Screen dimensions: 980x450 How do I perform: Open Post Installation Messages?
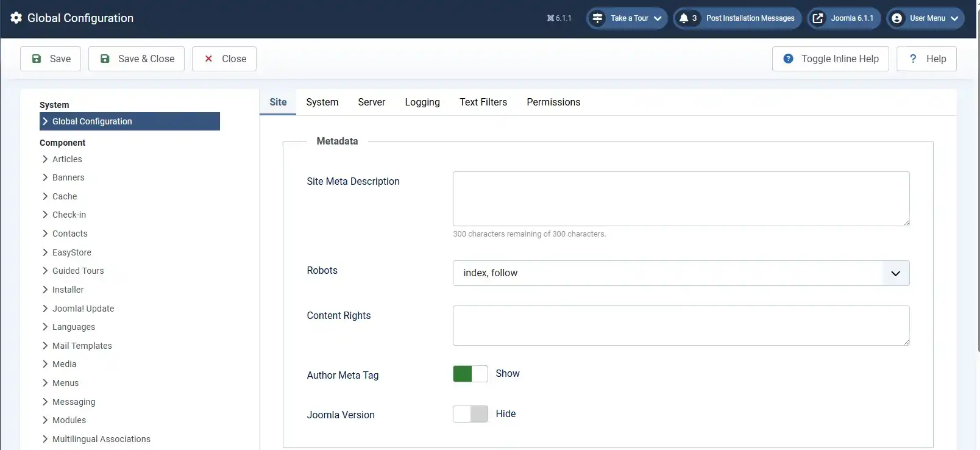[x=737, y=18]
